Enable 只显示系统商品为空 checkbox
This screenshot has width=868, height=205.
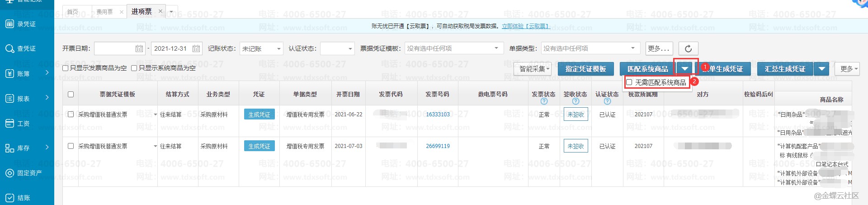pos(134,68)
